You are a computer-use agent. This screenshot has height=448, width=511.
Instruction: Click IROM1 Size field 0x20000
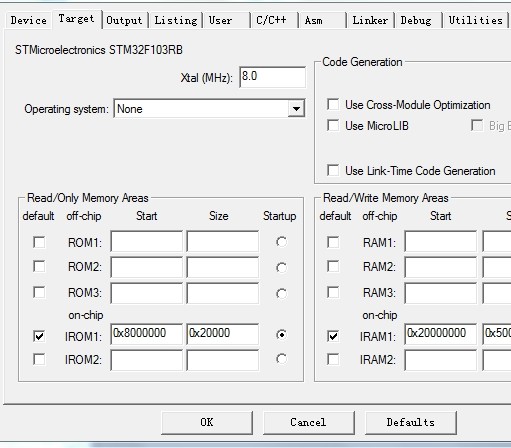click(x=222, y=334)
